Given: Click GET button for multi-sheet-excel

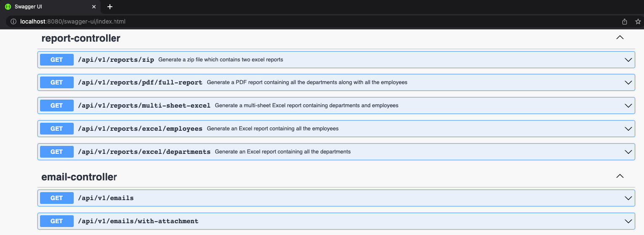Looking at the screenshot, I should pyautogui.click(x=57, y=106).
